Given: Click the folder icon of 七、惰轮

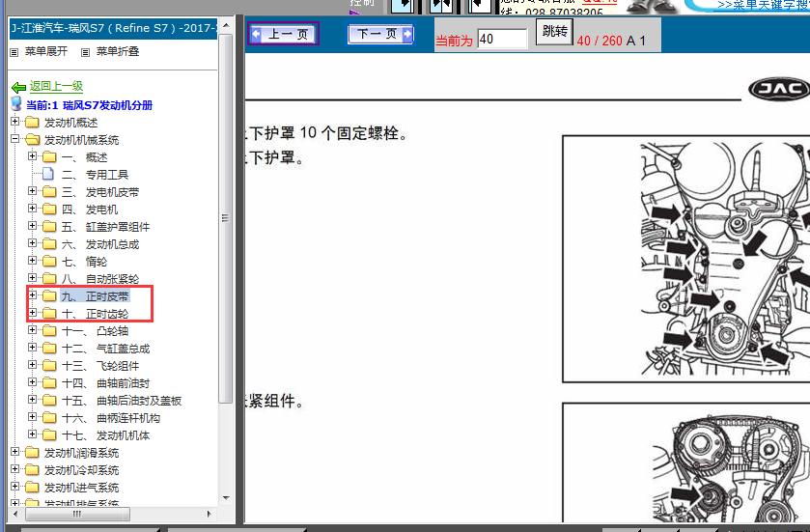Looking at the screenshot, I should tap(49, 262).
